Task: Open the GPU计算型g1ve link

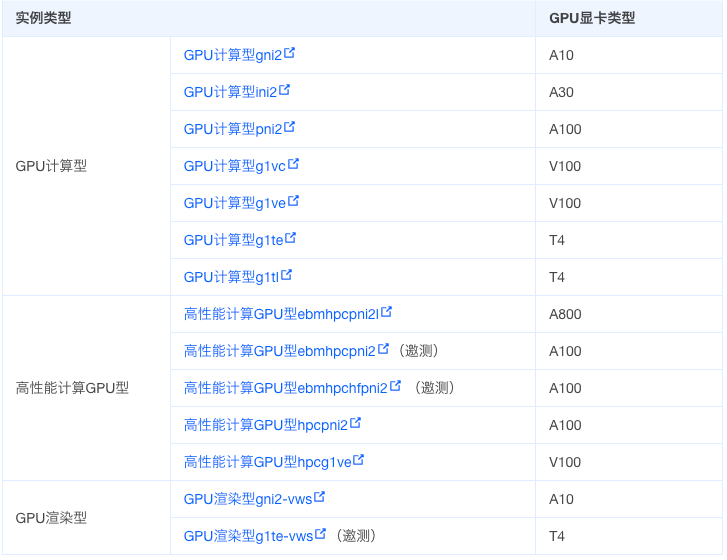Action: coord(235,203)
